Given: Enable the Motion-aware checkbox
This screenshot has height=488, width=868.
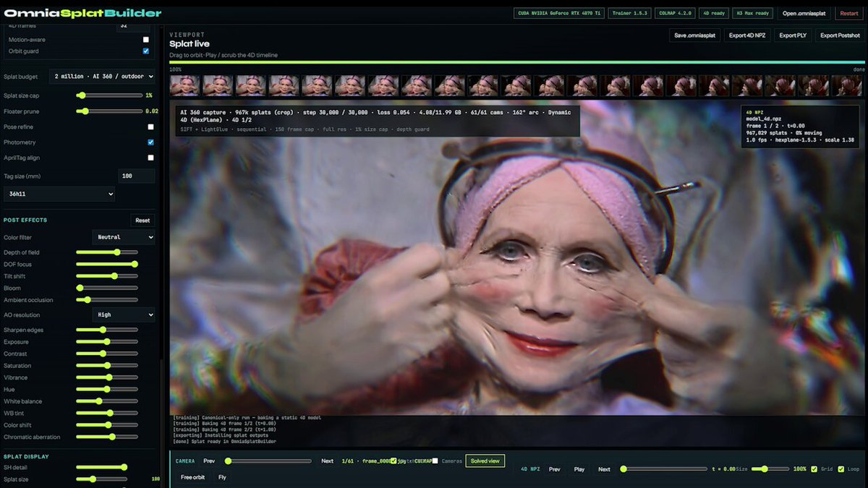Looking at the screenshot, I should [x=146, y=40].
